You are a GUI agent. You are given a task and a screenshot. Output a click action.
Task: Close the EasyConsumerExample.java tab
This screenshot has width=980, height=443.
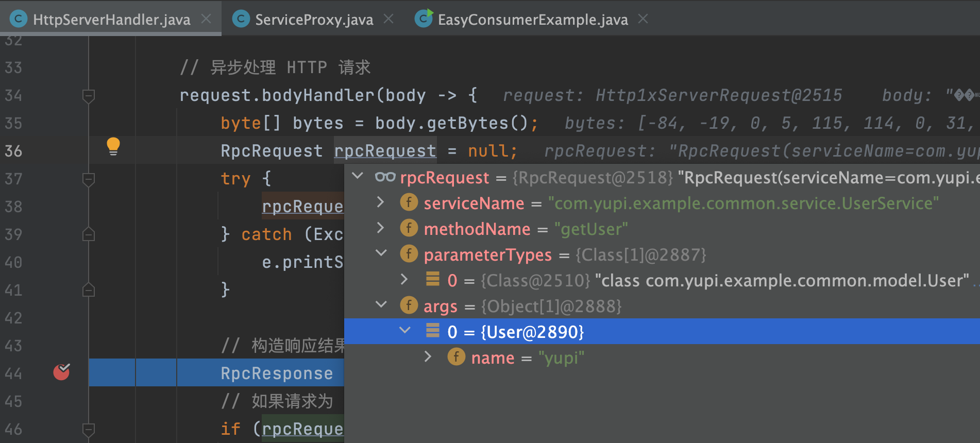tap(643, 19)
